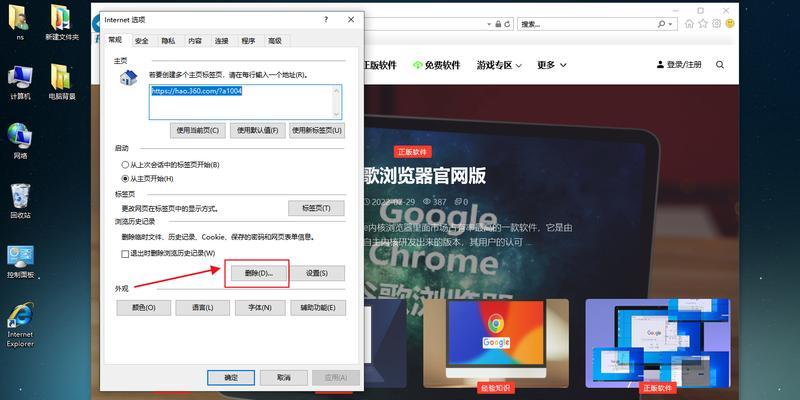Click the refresh icon in IE address bar

(507, 24)
